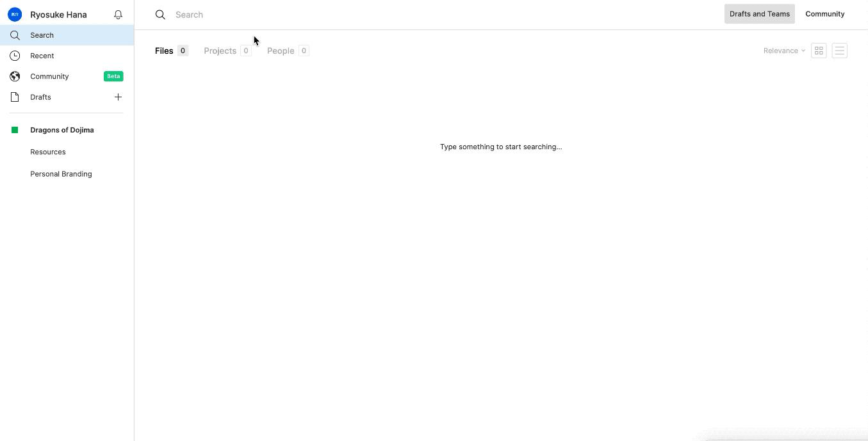868x441 pixels.
Task: Switch search scope to Community
Action: click(824, 13)
